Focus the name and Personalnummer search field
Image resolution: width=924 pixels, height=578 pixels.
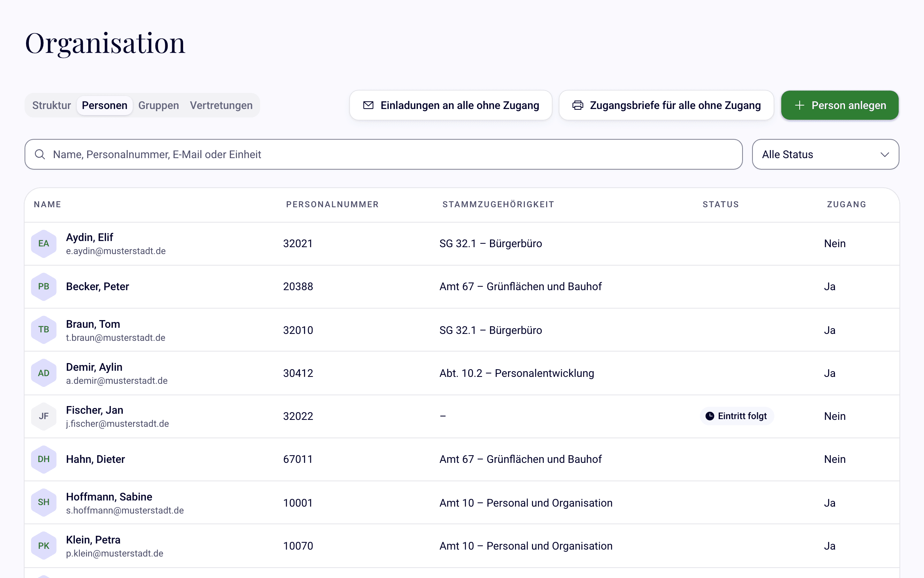pos(383,154)
